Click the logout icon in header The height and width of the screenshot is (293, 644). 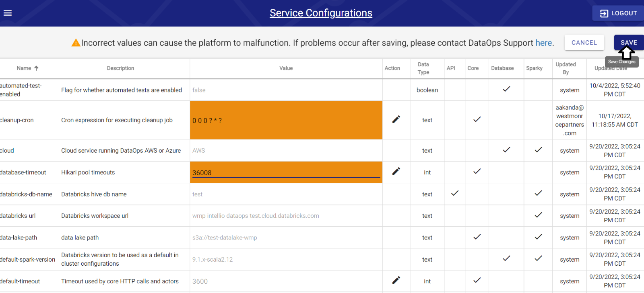604,13
